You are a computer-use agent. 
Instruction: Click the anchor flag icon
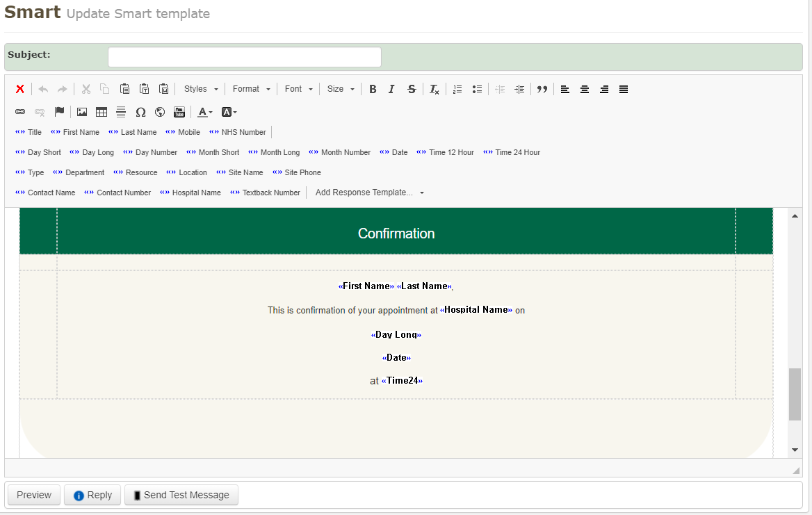point(59,112)
